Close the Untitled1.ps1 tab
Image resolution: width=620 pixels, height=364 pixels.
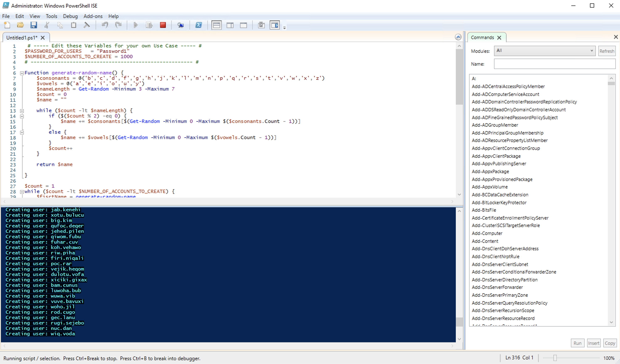(x=43, y=38)
